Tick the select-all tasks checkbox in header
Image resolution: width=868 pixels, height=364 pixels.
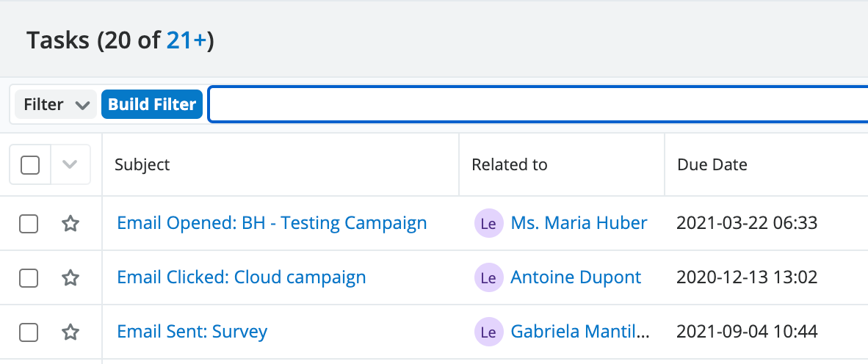pos(30,165)
